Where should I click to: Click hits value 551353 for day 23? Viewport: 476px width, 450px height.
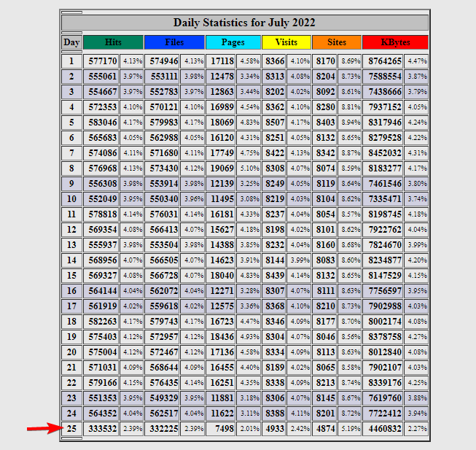101,397
